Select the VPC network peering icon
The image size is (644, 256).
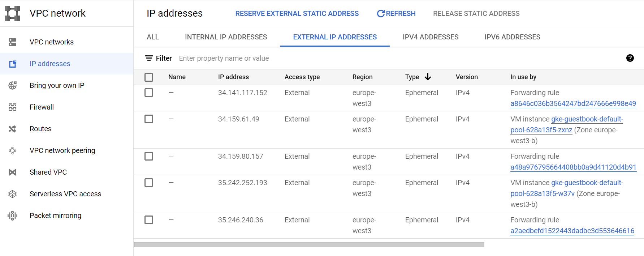click(13, 151)
